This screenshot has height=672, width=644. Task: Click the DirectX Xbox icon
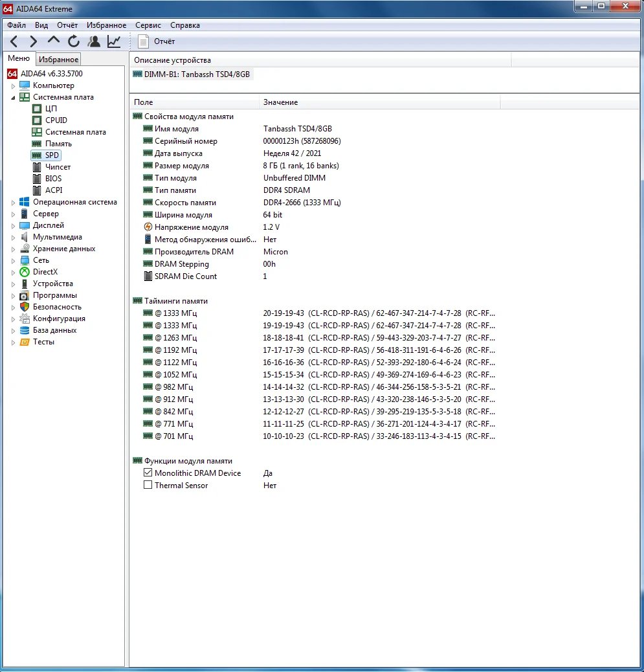tap(25, 272)
